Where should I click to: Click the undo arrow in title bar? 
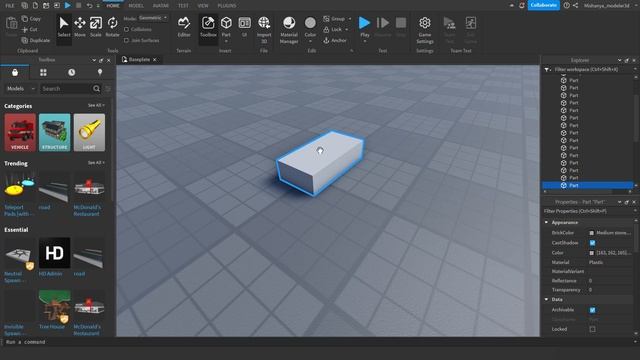[89, 5]
